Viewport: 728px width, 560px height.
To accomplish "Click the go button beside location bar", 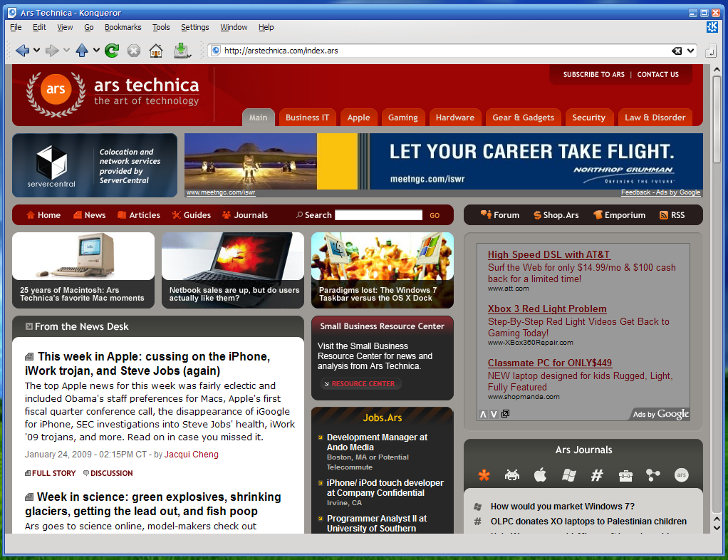I will click(710, 51).
